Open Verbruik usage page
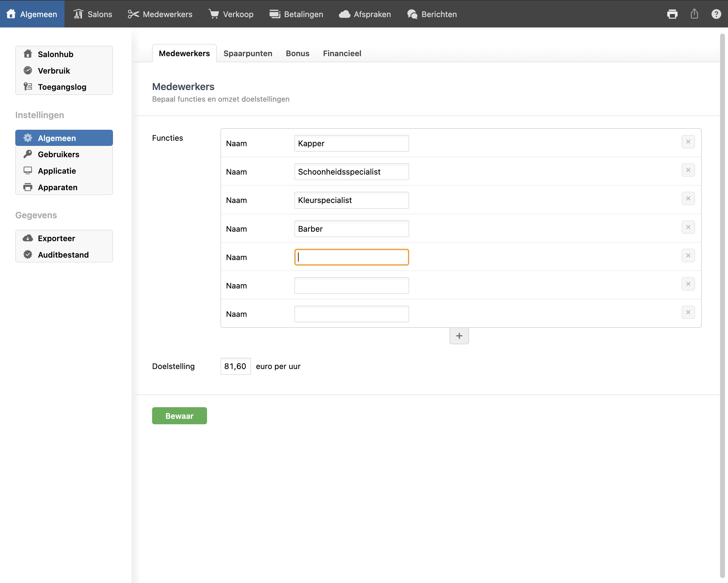Image resolution: width=728 pixels, height=583 pixels. (x=54, y=71)
